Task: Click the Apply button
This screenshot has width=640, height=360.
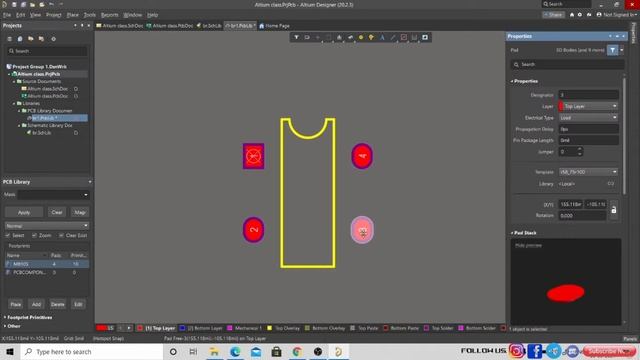Action: (x=24, y=212)
